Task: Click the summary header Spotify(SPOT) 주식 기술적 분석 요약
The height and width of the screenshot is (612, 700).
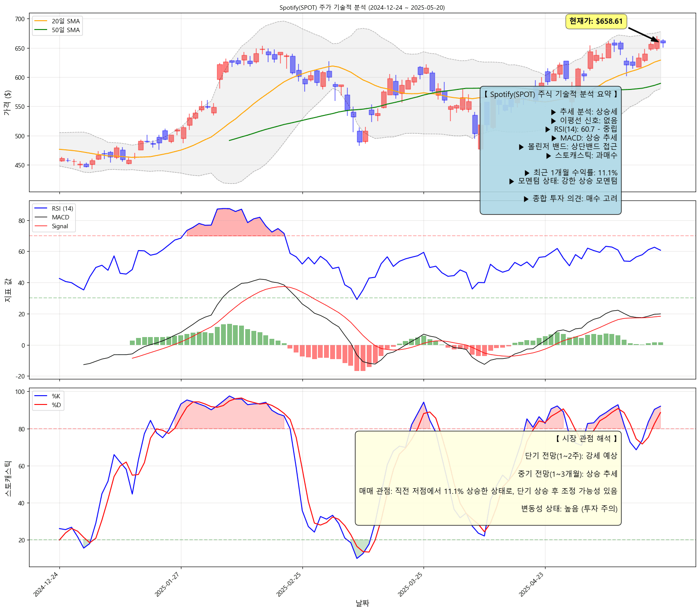Action: click(550, 94)
